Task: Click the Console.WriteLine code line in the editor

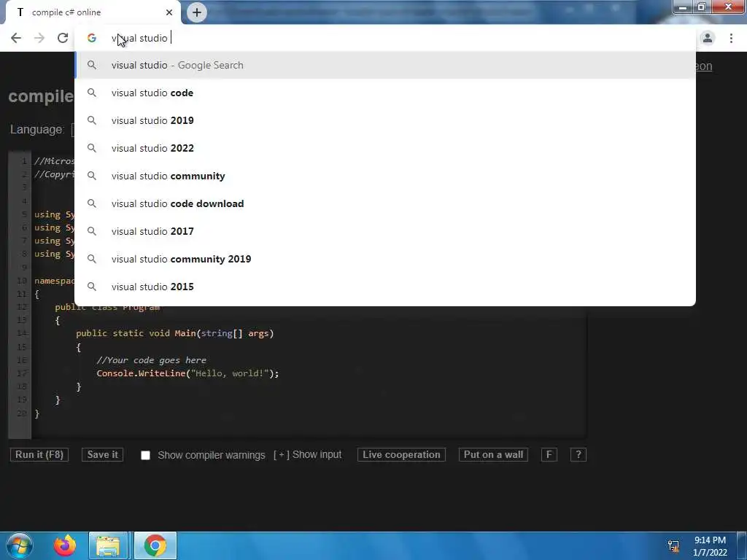Action: pos(187,373)
